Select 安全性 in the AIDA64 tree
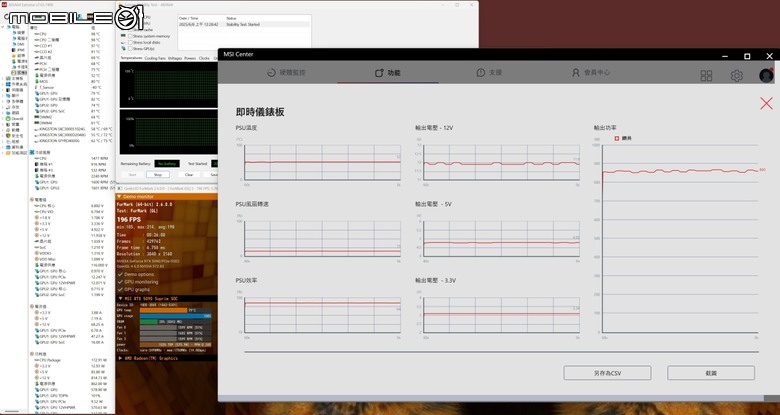780x415 pixels. tap(14, 136)
